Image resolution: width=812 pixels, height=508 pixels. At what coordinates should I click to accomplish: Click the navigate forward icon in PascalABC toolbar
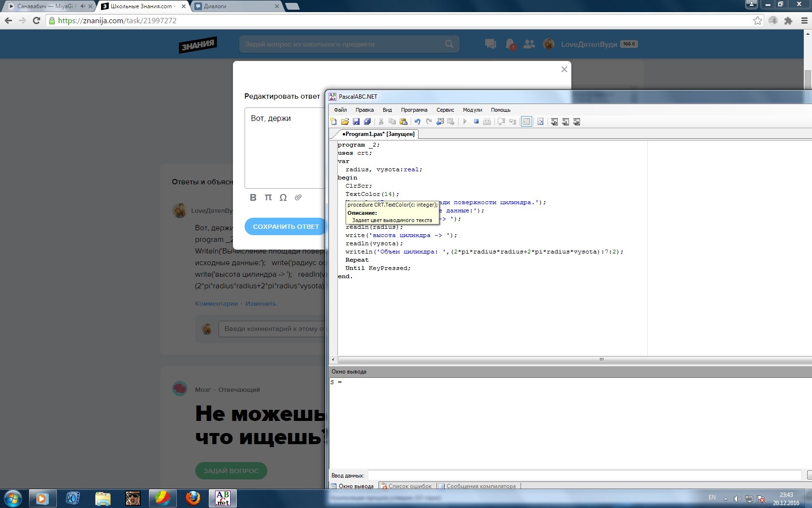451,121
